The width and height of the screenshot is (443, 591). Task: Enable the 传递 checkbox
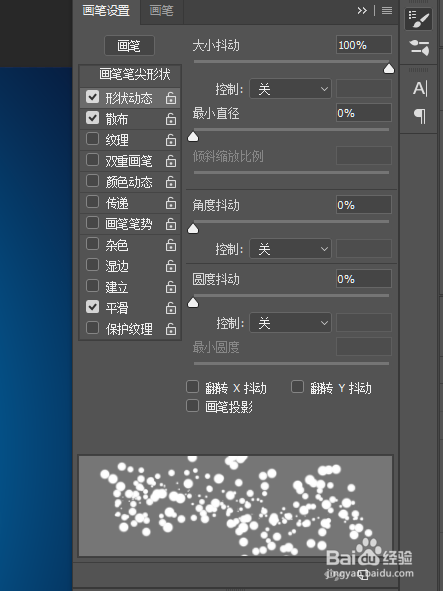[92, 202]
